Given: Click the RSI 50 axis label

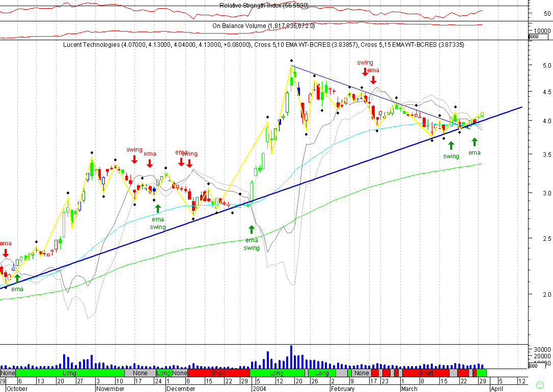Looking at the screenshot, I should [x=547, y=14].
